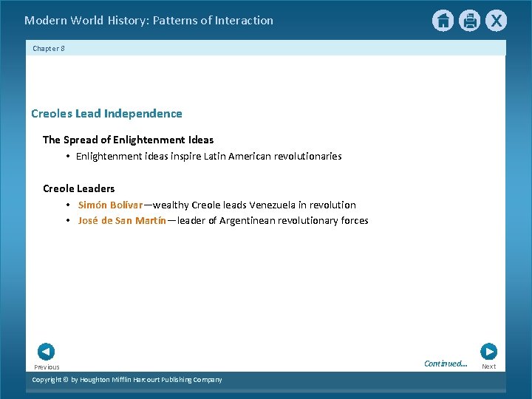Go back with the Previous arrow
Screen dimensions: 532x399
click(46, 352)
